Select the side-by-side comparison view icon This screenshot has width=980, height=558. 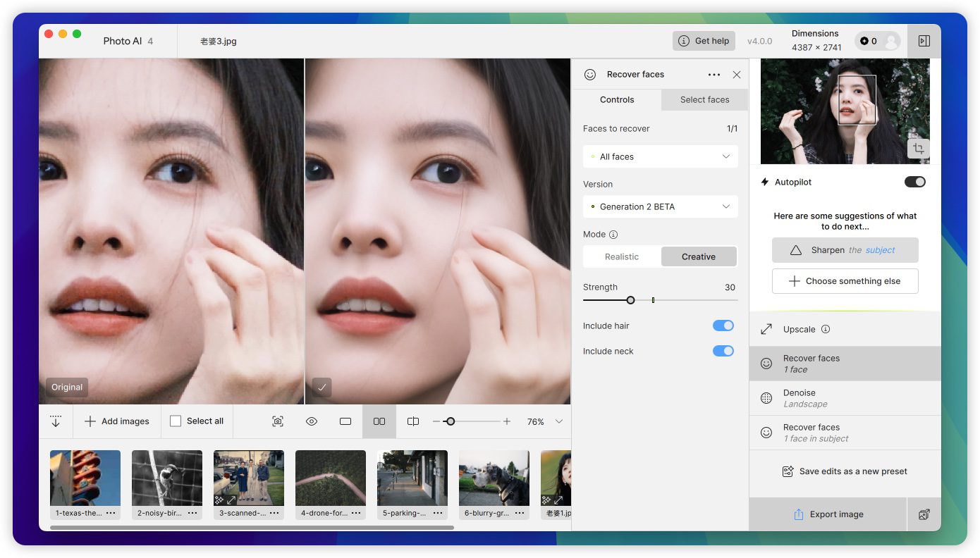379,421
